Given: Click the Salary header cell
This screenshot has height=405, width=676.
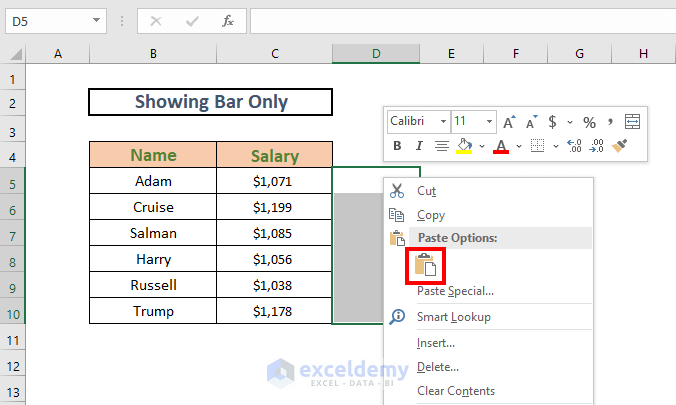Looking at the screenshot, I should pyautogui.click(x=275, y=155).
